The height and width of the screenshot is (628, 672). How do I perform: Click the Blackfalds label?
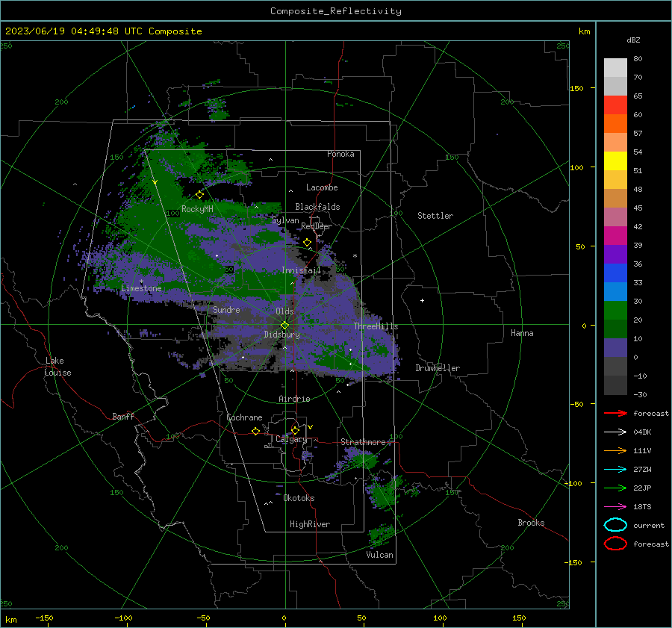(x=317, y=207)
